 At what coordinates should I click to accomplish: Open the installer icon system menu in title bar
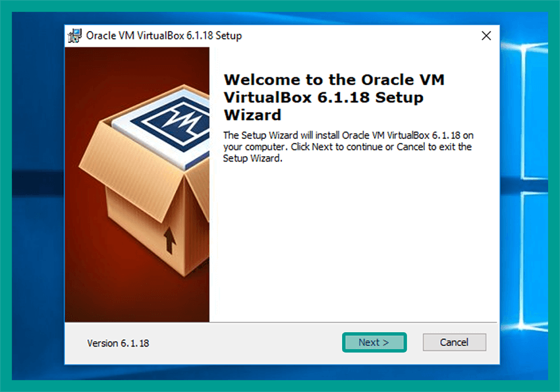[75, 36]
